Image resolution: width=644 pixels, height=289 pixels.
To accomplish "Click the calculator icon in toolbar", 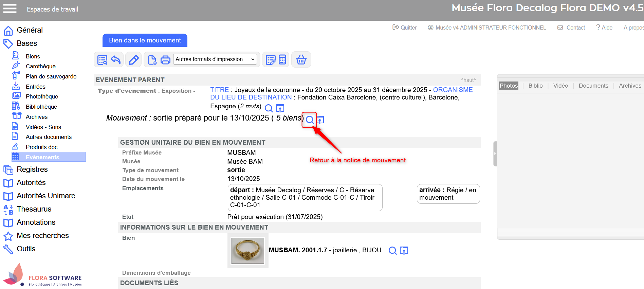I will pos(282,60).
